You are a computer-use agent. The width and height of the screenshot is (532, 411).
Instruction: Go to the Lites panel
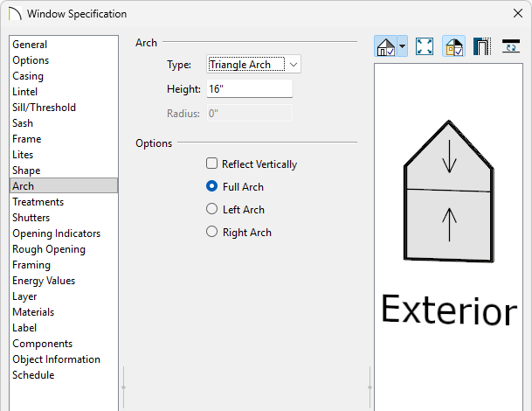[64, 155]
